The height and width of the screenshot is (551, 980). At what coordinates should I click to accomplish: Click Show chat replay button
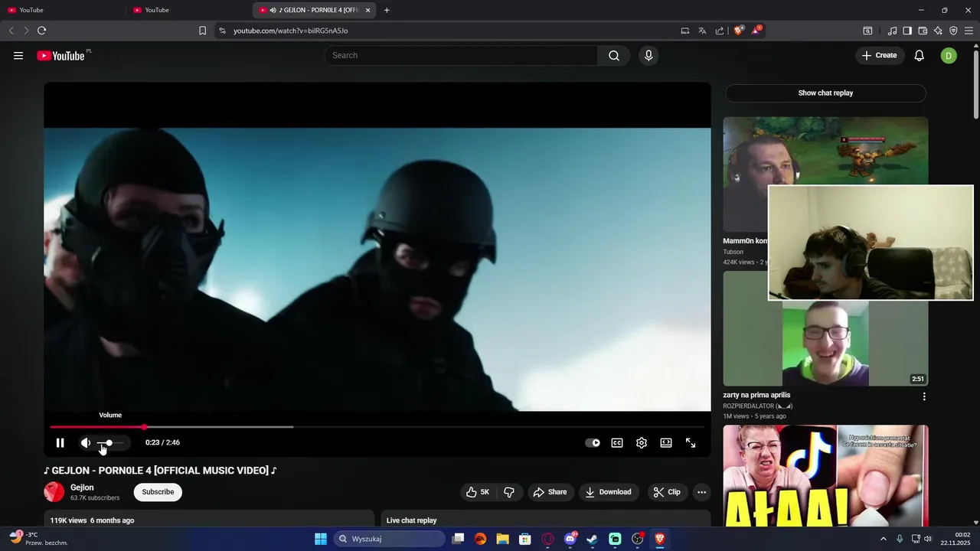pyautogui.click(x=825, y=93)
